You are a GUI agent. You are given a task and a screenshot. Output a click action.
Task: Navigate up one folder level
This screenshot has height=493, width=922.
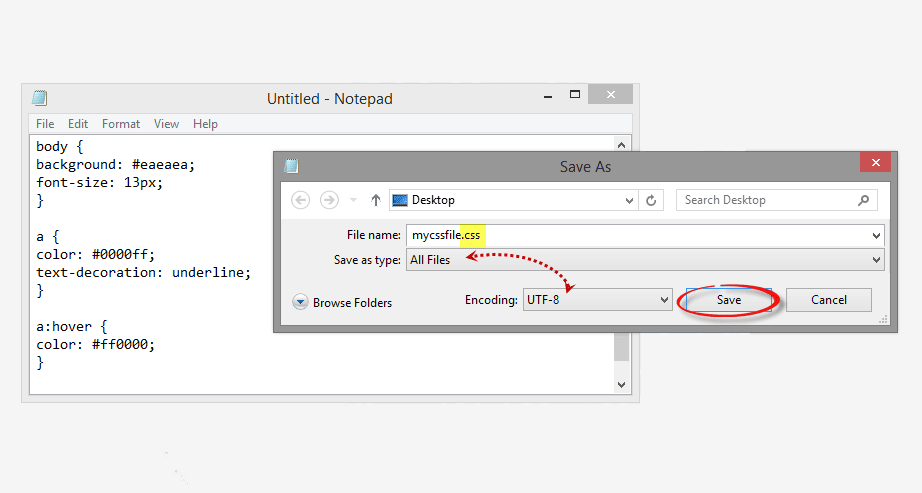pos(375,200)
